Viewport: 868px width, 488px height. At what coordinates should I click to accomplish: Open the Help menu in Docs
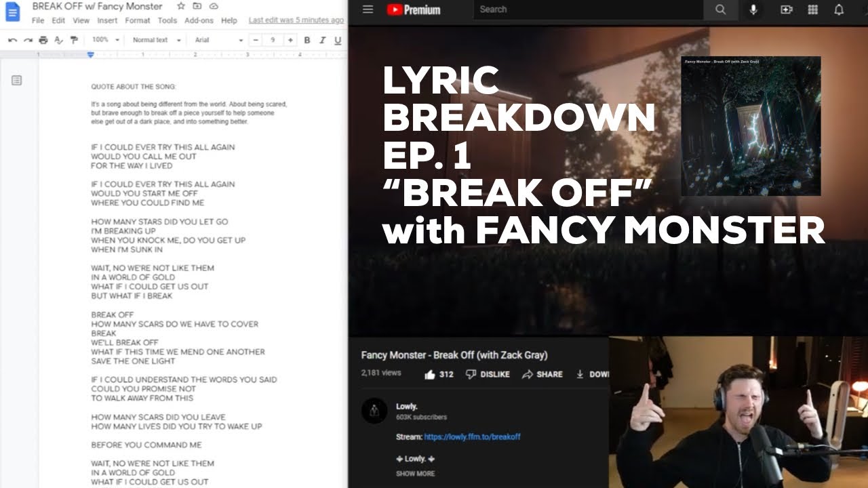pos(229,20)
